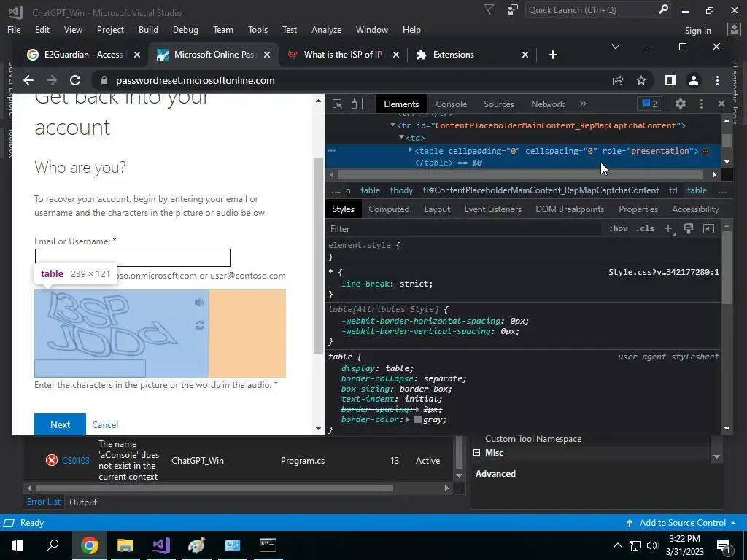This screenshot has width=747, height=560.
Task: Bookmark this page with the star icon
Action: point(641,80)
